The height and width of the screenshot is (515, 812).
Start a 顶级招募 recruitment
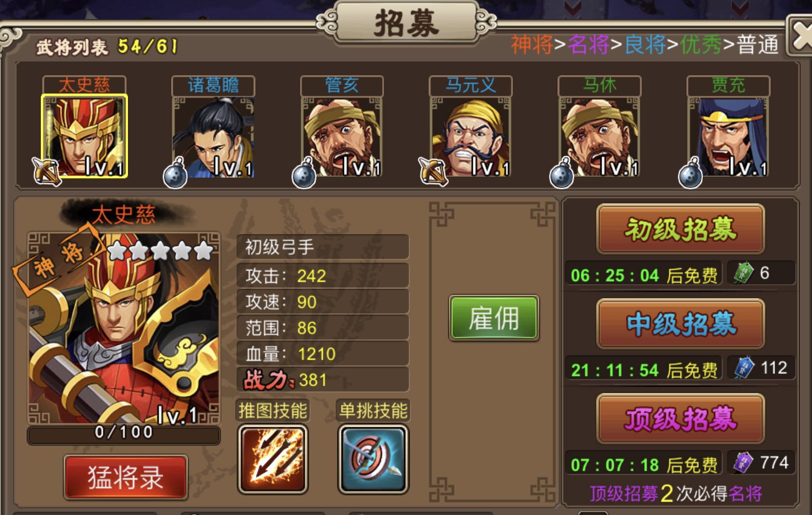coord(681,419)
